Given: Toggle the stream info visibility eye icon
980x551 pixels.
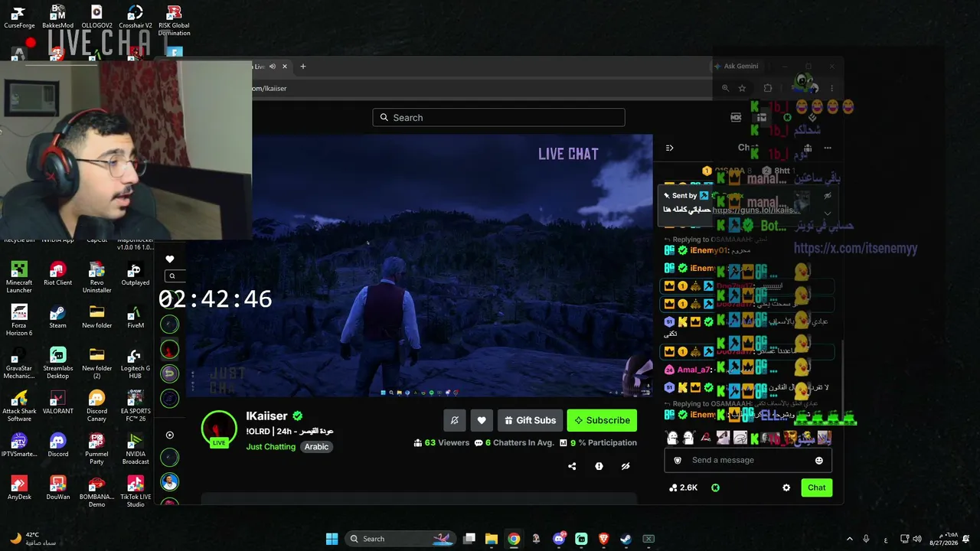Looking at the screenshot, I should click(x=626, y=466).
